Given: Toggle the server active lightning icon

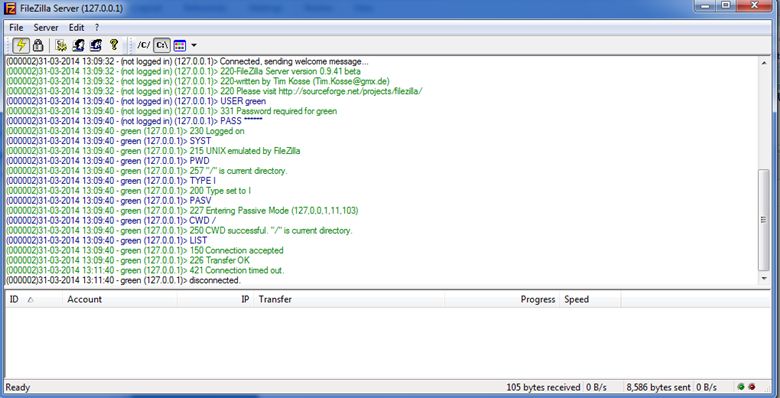Looking at the screenshot, I should click(20, 45).
